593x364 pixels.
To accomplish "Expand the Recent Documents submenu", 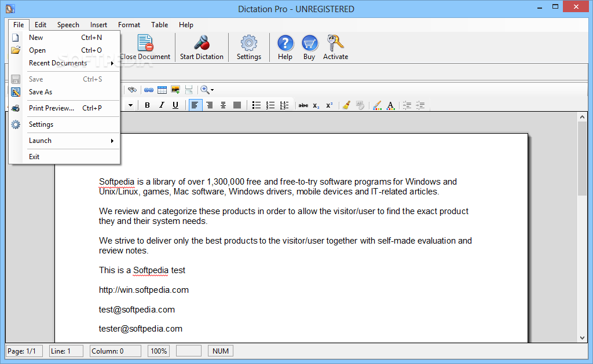I will tap(64, 63).
